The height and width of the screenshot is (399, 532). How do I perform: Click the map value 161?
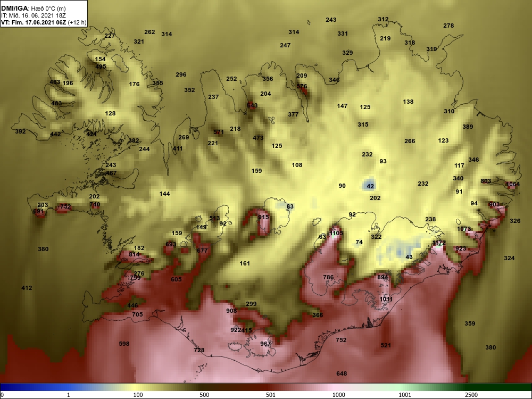pos(245,263)
